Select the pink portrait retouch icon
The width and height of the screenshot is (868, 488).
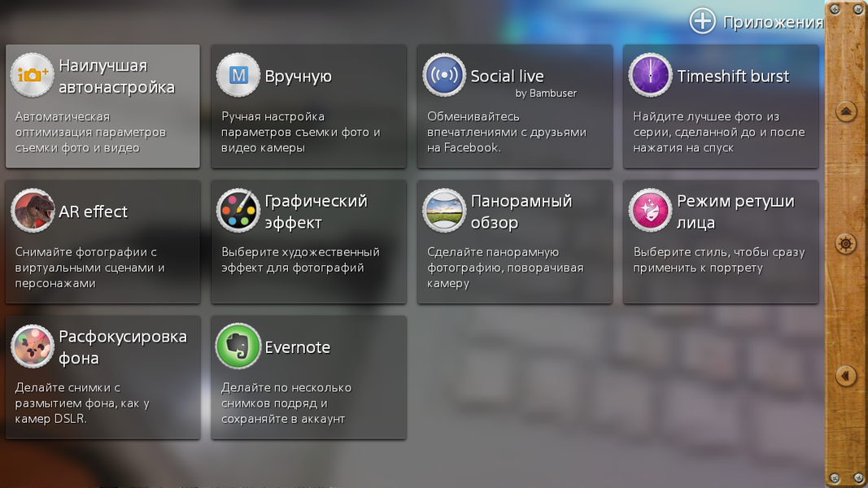650,211
